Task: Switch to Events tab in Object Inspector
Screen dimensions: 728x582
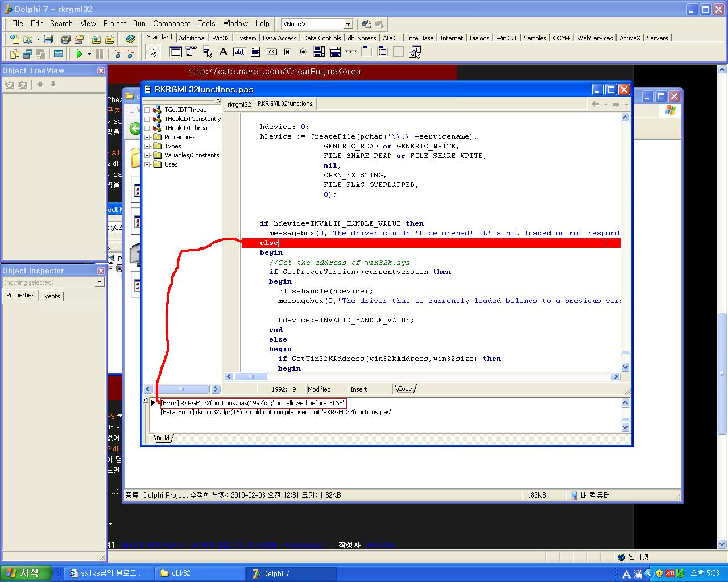Action: point(50,296)
